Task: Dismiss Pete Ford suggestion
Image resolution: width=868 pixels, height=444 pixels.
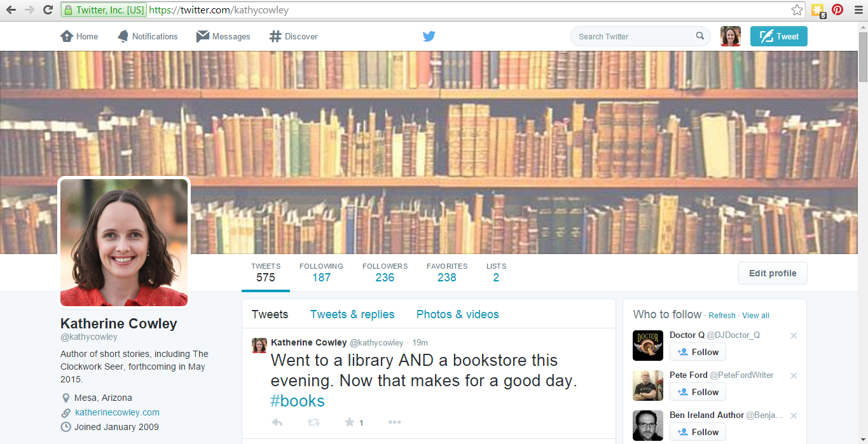Action: click(x=794, y=375)
